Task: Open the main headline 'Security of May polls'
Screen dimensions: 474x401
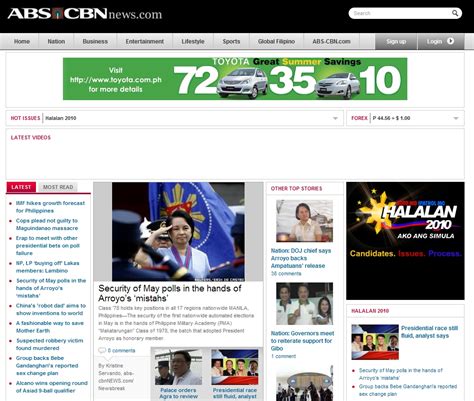Action: [x=170, y=293]
